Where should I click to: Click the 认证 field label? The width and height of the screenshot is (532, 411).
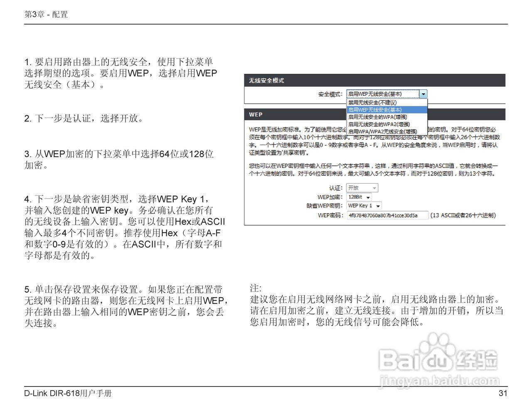click(x=336, y=188)
